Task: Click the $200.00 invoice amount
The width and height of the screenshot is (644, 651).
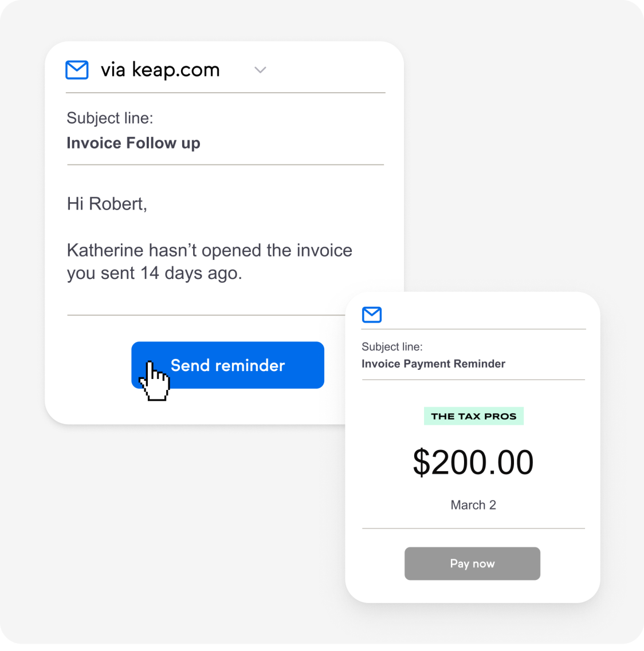Action: (x=473, y=462)
